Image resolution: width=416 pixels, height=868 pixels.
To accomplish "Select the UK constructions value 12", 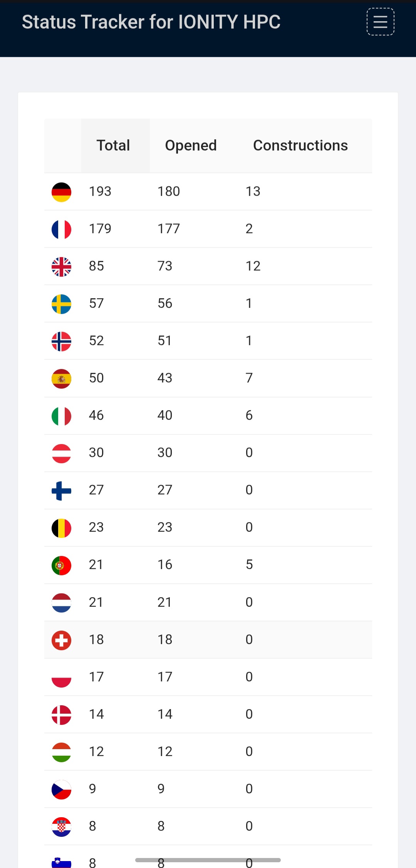I will point(253,266).
